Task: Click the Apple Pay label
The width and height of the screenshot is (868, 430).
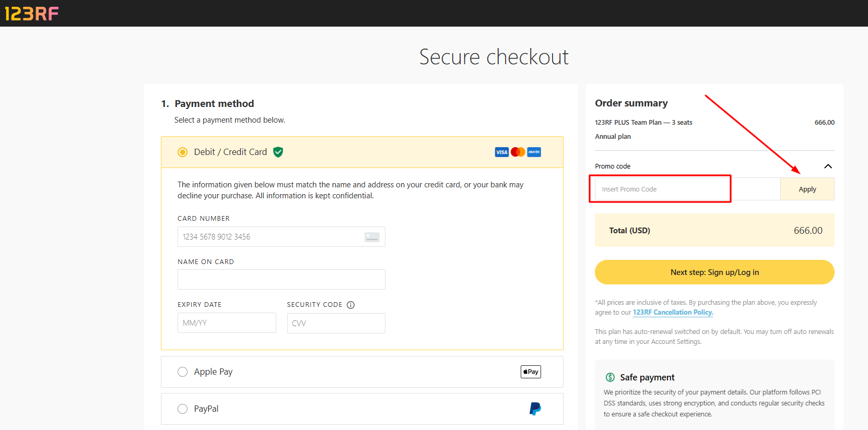Action: (213, 372)
